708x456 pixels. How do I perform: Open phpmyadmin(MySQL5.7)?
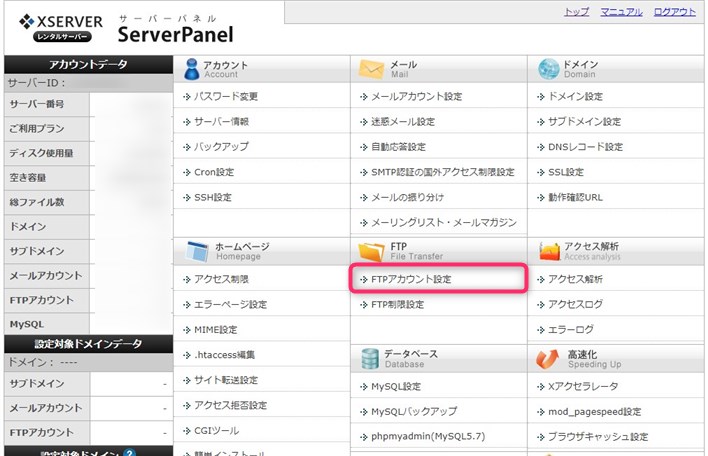tap(428, 437)
